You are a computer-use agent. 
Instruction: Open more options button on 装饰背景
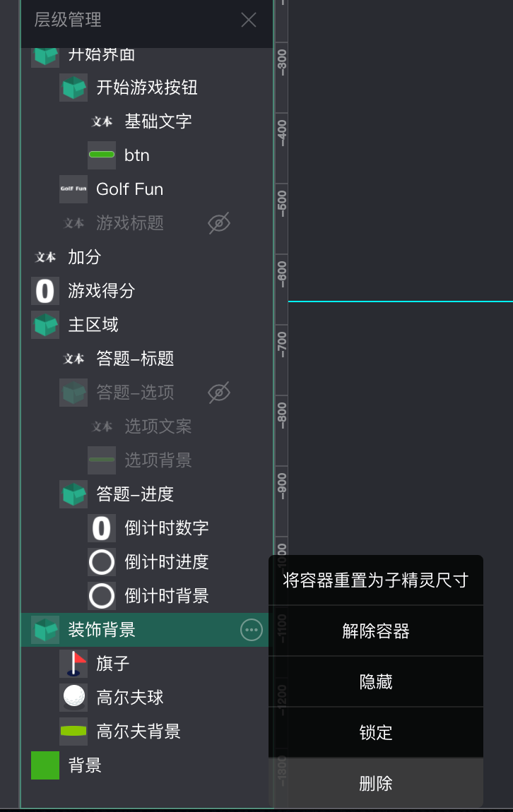point(252,630)
